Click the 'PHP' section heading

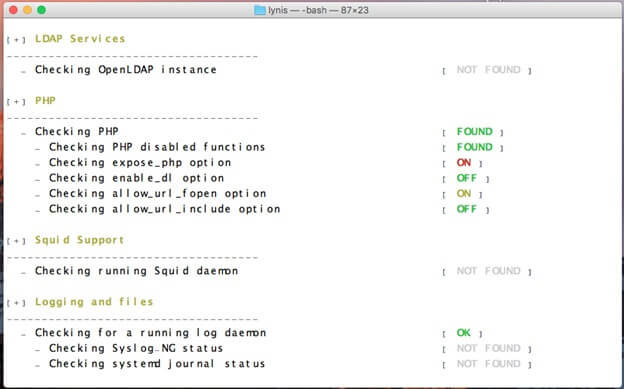(45, 100)
